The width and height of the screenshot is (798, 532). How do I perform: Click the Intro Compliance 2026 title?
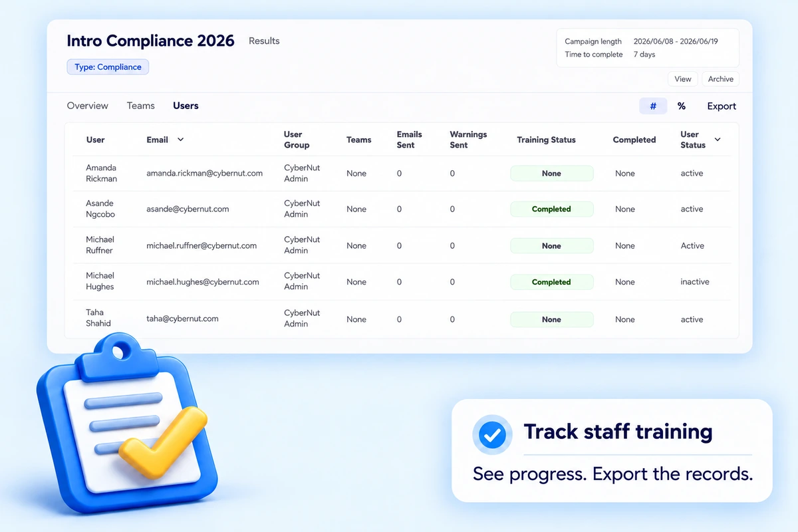[150, 41]
